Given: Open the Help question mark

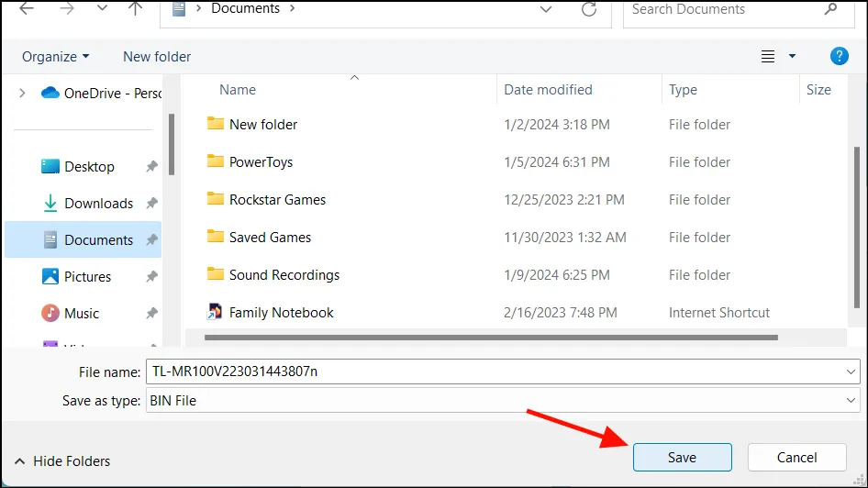Looking at the screenshot, I should coord(840,56).
